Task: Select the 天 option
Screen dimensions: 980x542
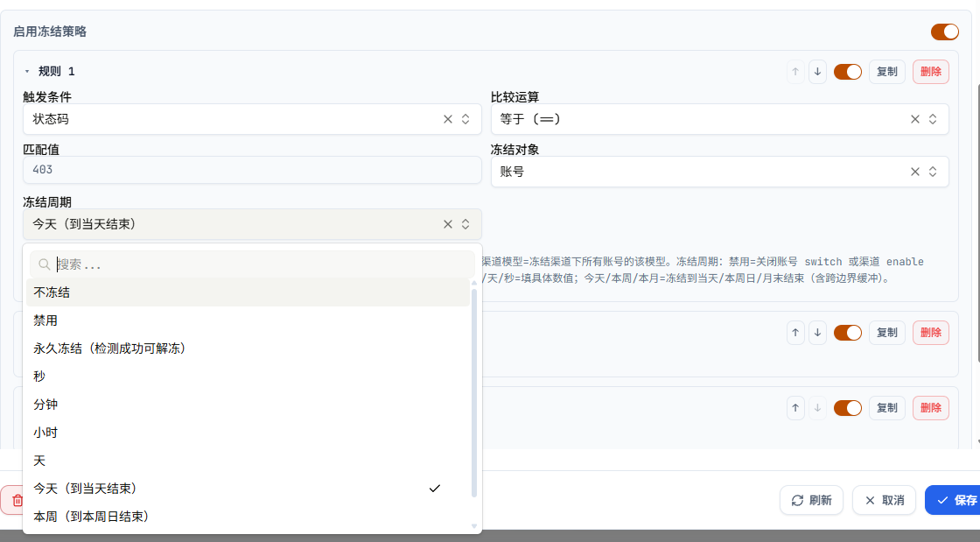Action: pos(248,461)
